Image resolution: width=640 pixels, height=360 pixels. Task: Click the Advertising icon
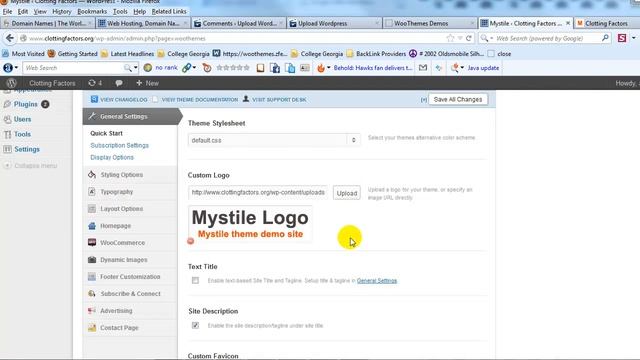[x=92, y=311]
